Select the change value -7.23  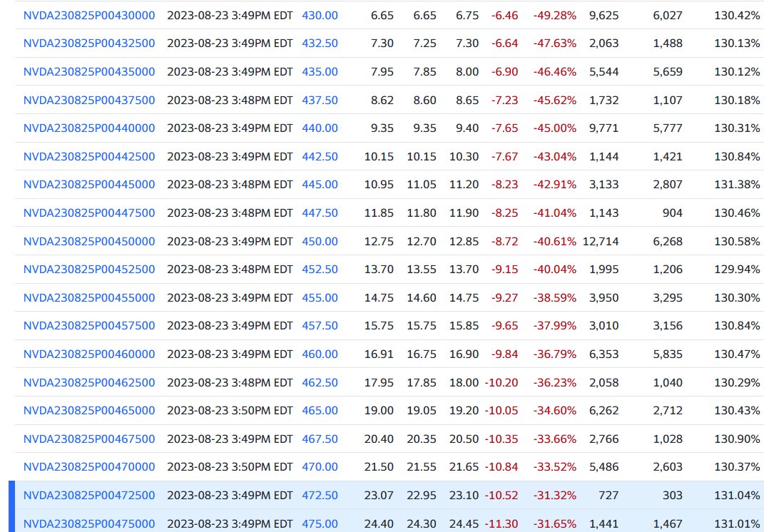(x=504, y=100)
